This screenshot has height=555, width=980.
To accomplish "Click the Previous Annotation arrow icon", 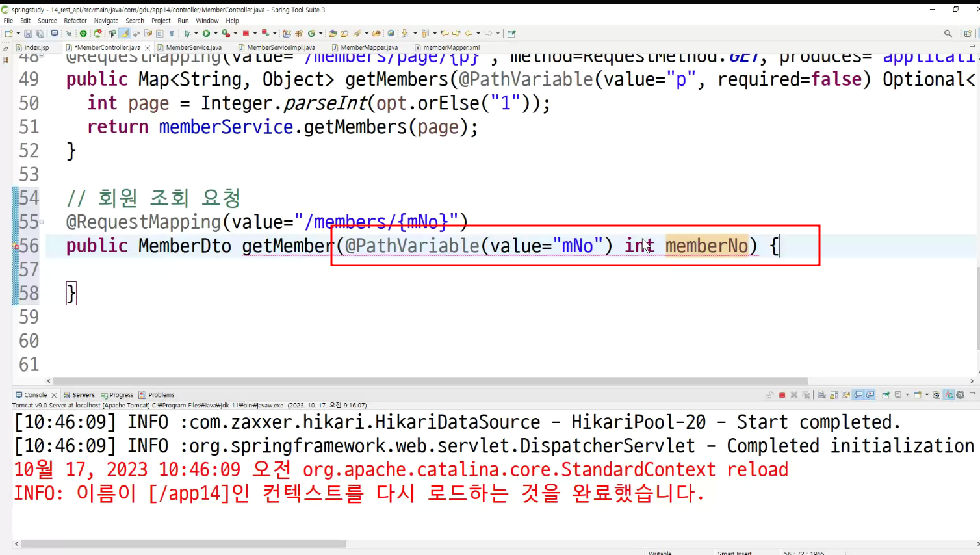I will 424,34.
